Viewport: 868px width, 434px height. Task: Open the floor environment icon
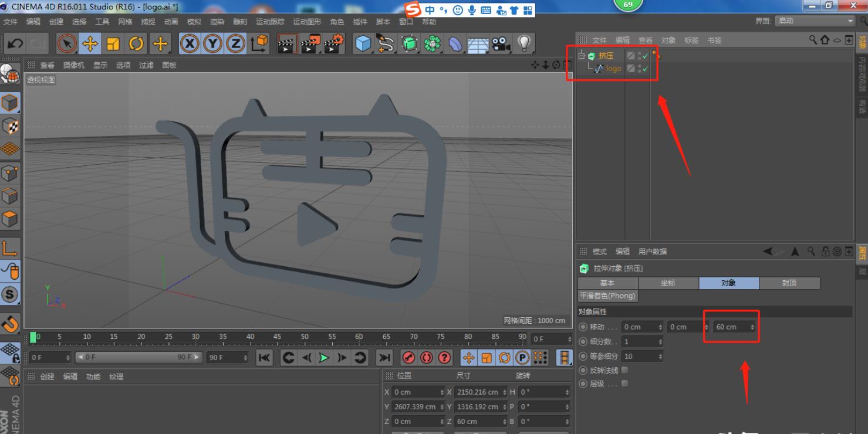[478, 44]
